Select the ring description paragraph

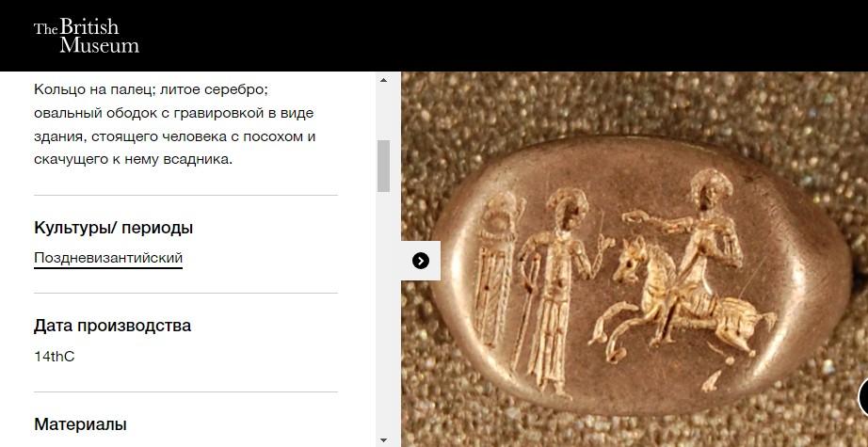tap(174, 124)
